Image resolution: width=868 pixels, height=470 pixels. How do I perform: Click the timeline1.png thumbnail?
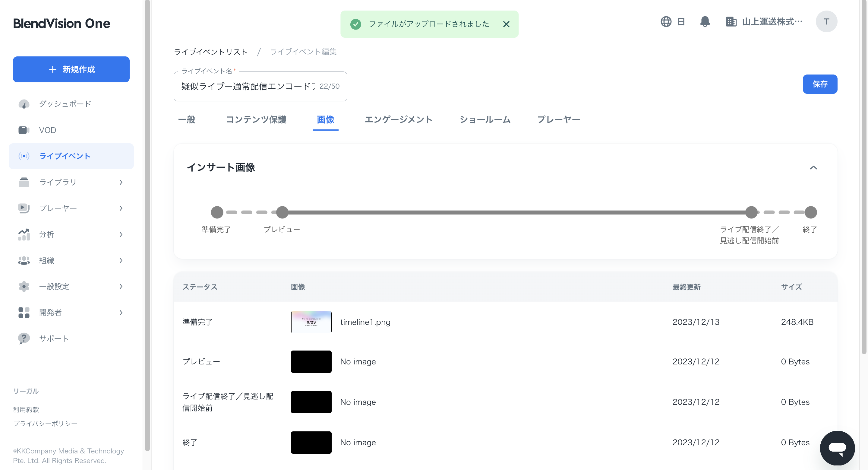pyautogui.click(x=311, y=322)
